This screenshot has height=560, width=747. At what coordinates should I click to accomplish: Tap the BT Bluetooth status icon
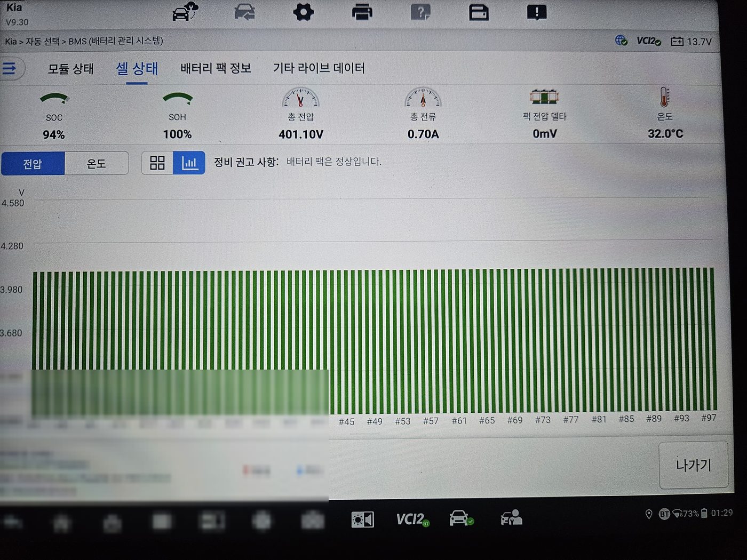coord(664,514)
